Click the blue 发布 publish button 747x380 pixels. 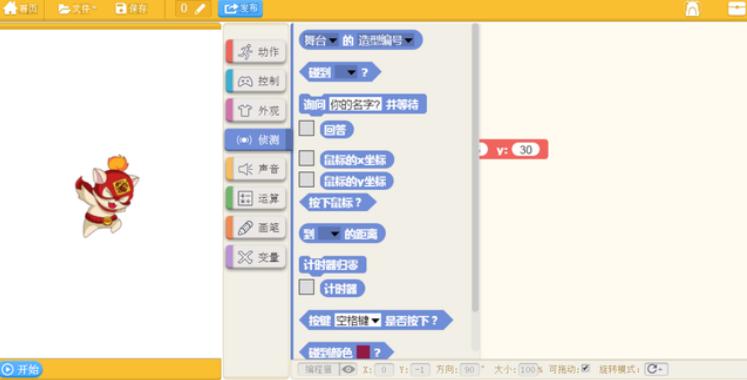(241, 9)
